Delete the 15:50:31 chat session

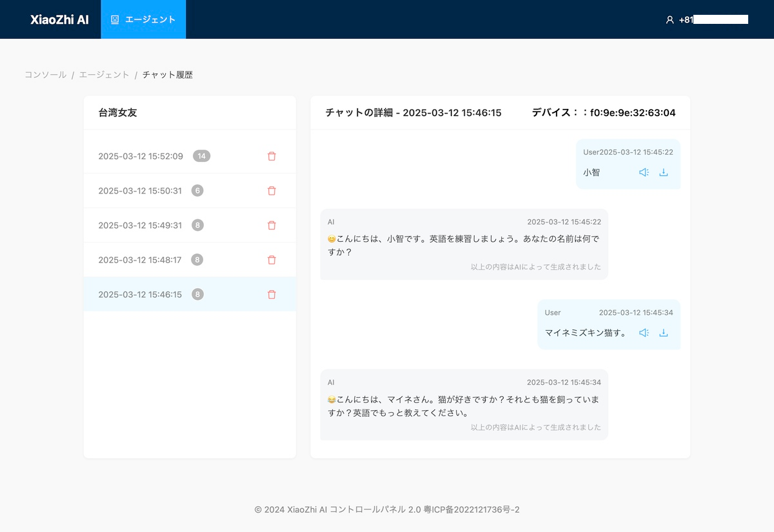272,191
